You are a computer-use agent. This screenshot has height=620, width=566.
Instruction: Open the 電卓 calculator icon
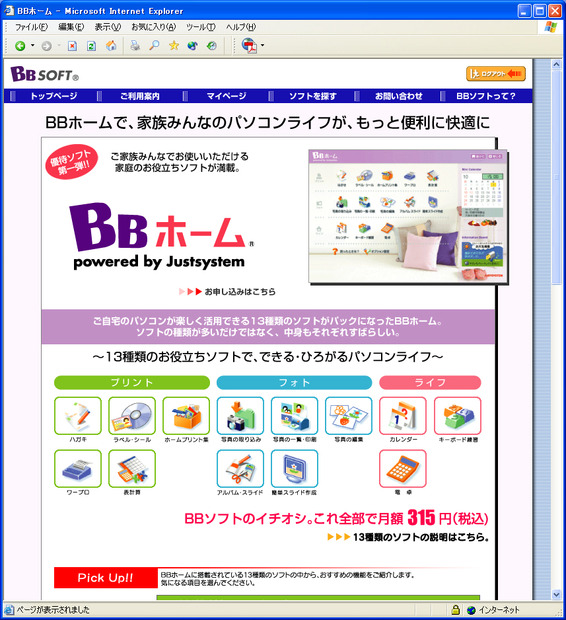403,469
